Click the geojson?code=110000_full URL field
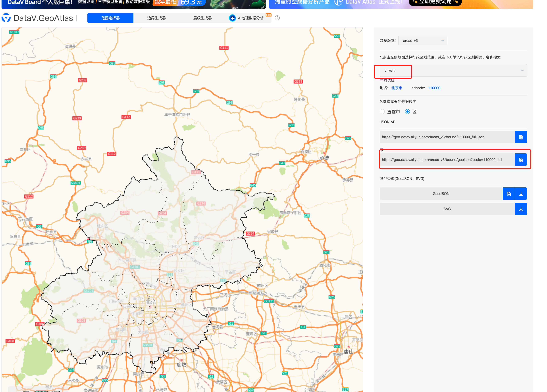The image size is (547, 392). click(447, 160)
